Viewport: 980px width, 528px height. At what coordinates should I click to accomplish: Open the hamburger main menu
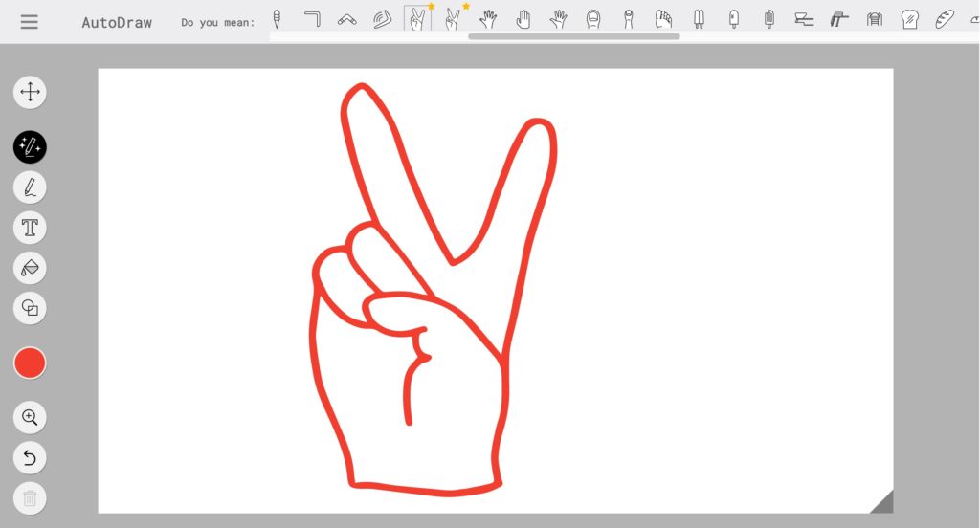(30, 22)
